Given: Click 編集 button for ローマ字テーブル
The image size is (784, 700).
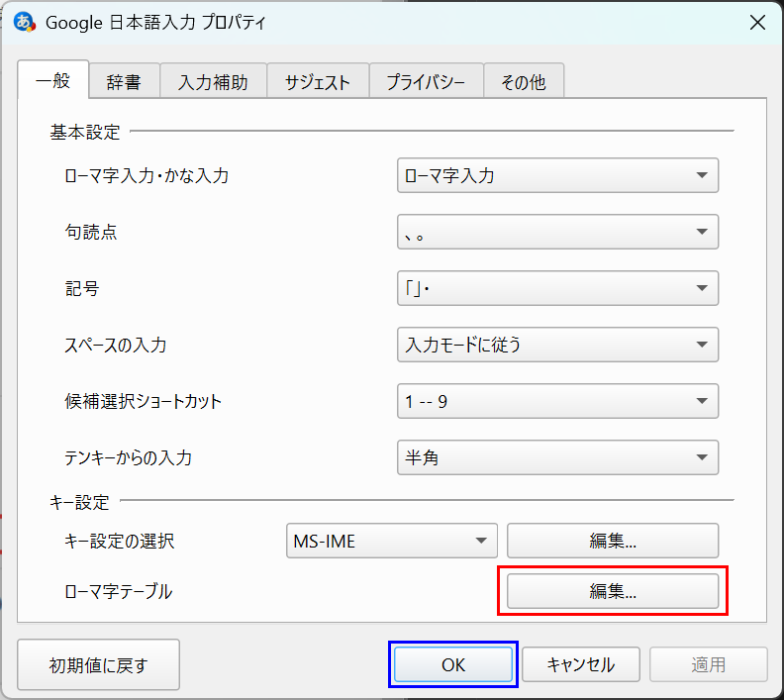Looking at the screenshot, I should pyautogui.click(x=612, y=591).
